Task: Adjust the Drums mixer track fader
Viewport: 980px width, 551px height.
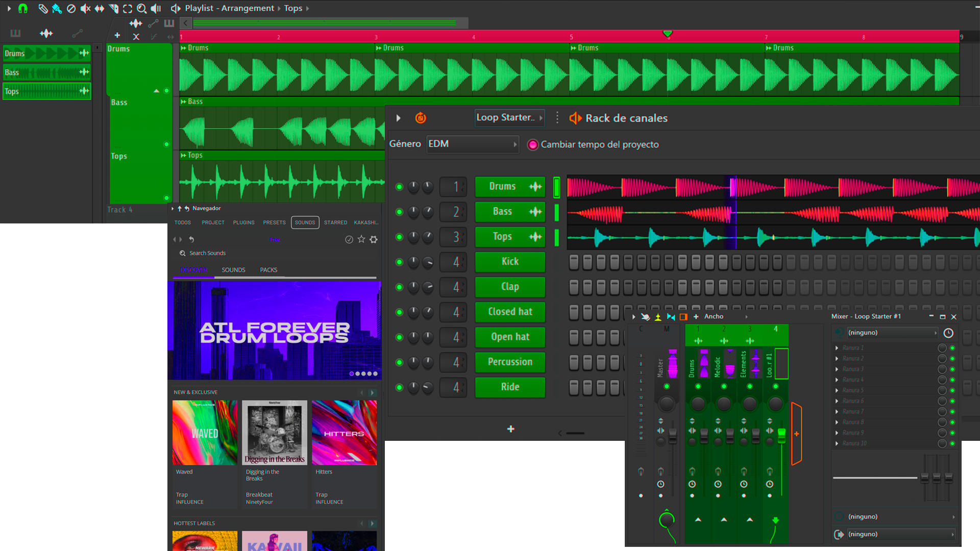Action: 704,435
